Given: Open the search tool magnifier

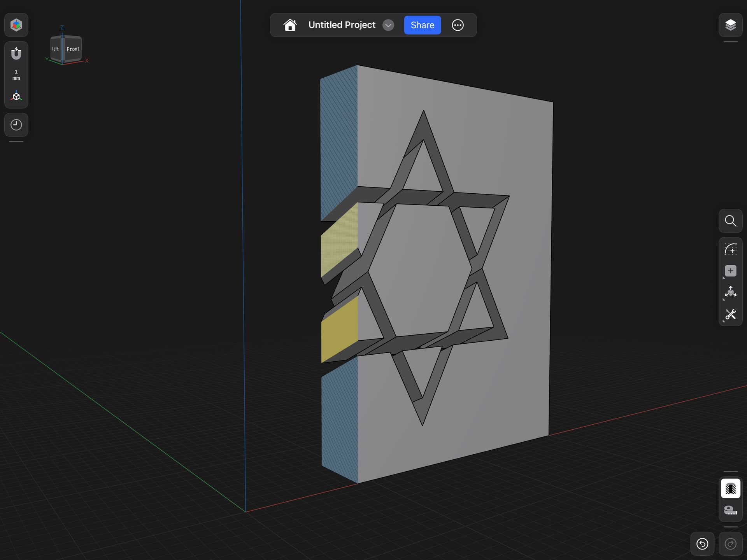Looking at the screenshot, I should tap(730, 221).
